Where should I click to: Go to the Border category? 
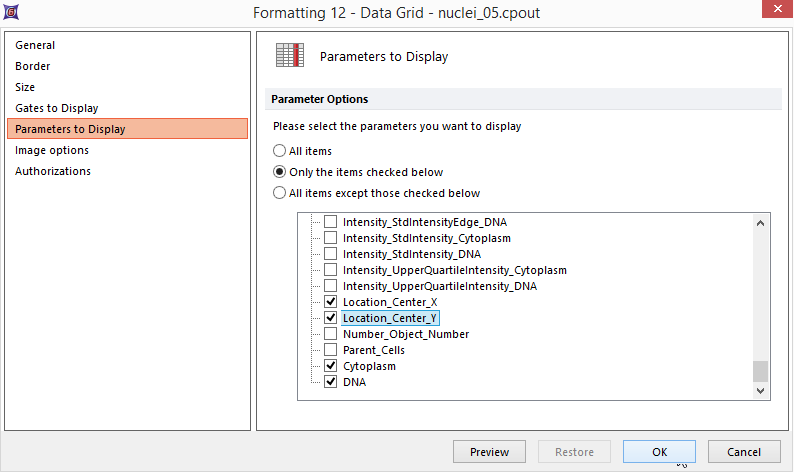coord(33,66)
